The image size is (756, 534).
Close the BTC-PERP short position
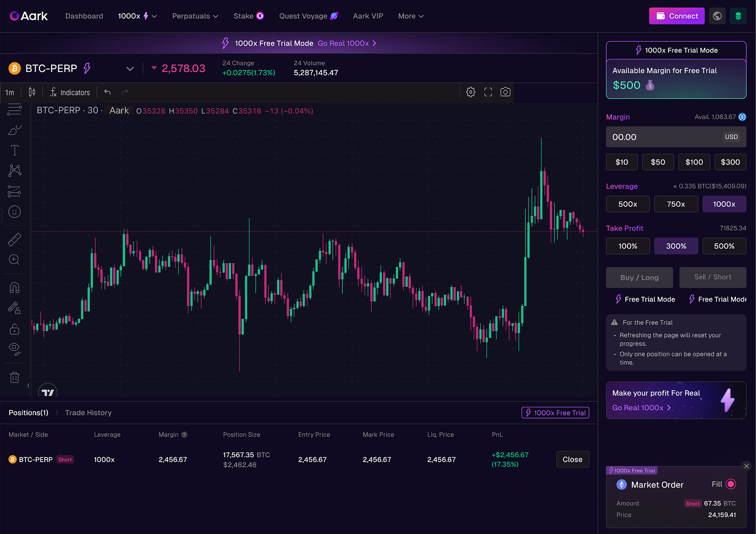(x=572, y=459)
